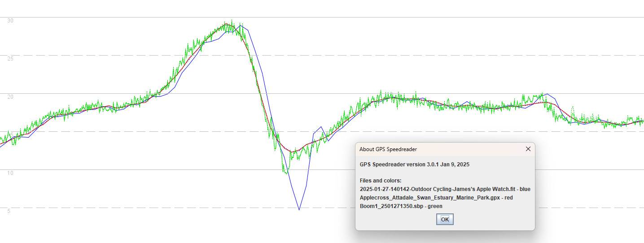644x243 pixels.
Task: Click the y-axis label 30
Action: click(x=10, y=21)
